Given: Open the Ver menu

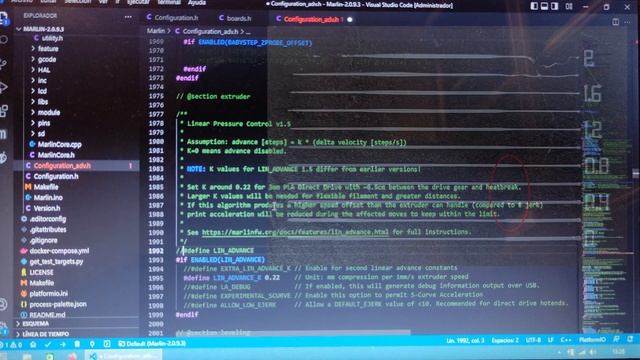Looking at the screenshot, I should coord(103,2).
